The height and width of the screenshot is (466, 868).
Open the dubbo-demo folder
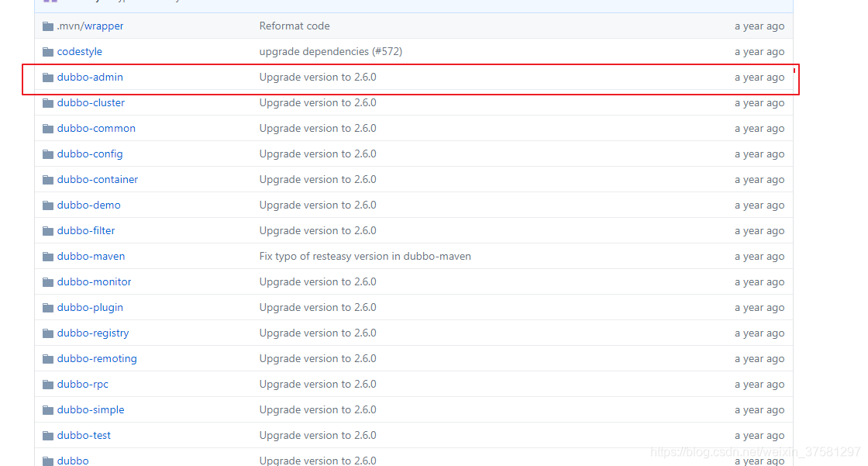pyautogui.click(x=88, y=205)
